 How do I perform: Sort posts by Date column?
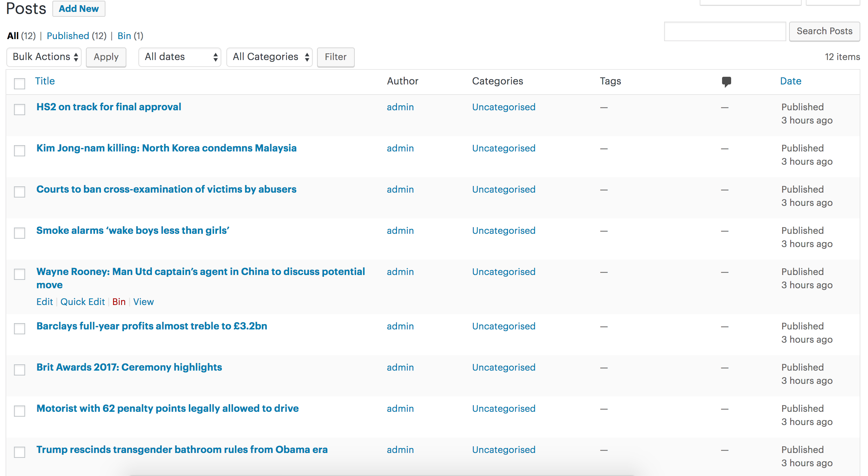tap(790, 81)
